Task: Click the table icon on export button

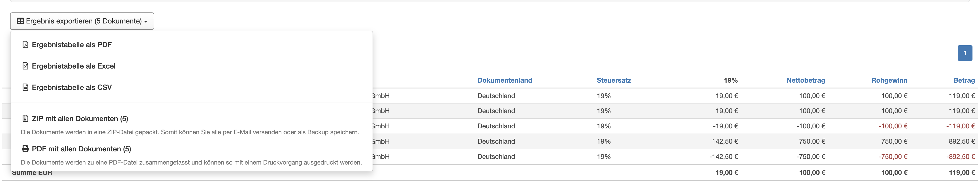Action: pos(20,21)
